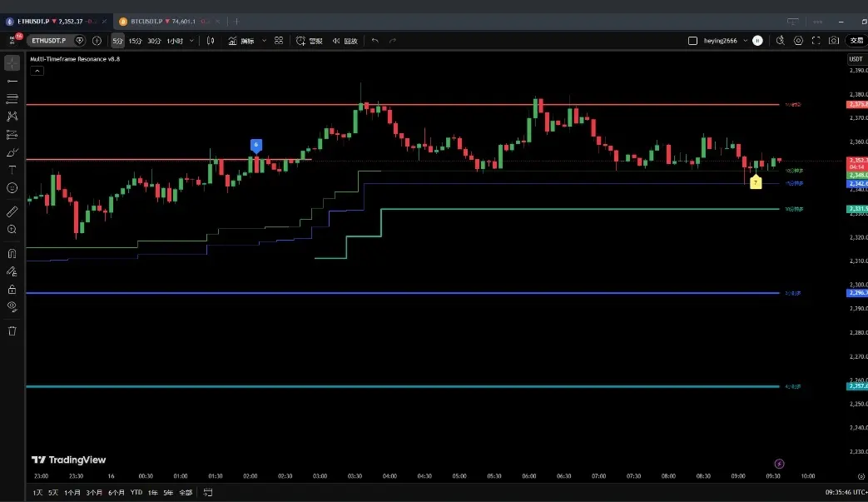
Task: Set range to 5天
Action: click(x=53, y=493)
